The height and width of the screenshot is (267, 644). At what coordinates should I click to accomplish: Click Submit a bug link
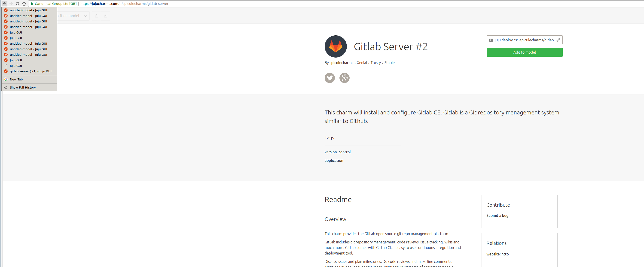(x=497, y=215)
